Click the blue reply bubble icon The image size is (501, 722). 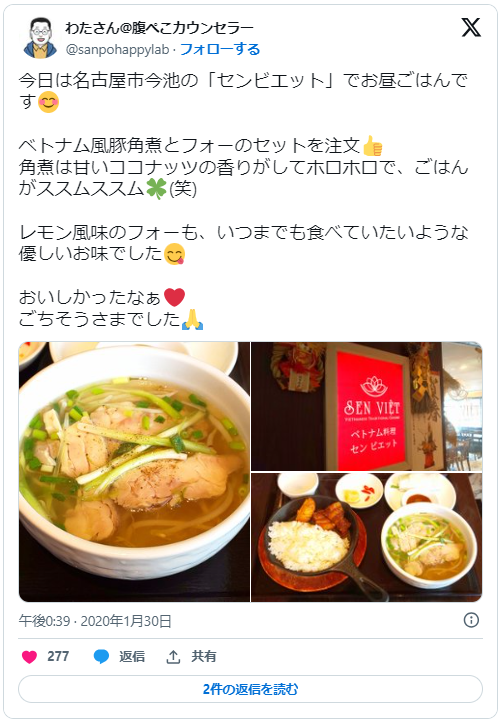pos(101,657)
